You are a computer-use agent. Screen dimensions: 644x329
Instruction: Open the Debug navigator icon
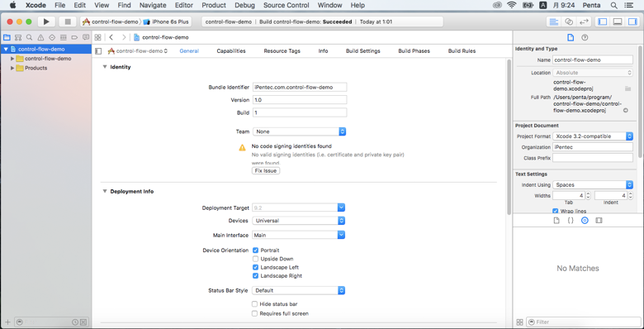tap(64, 37)
